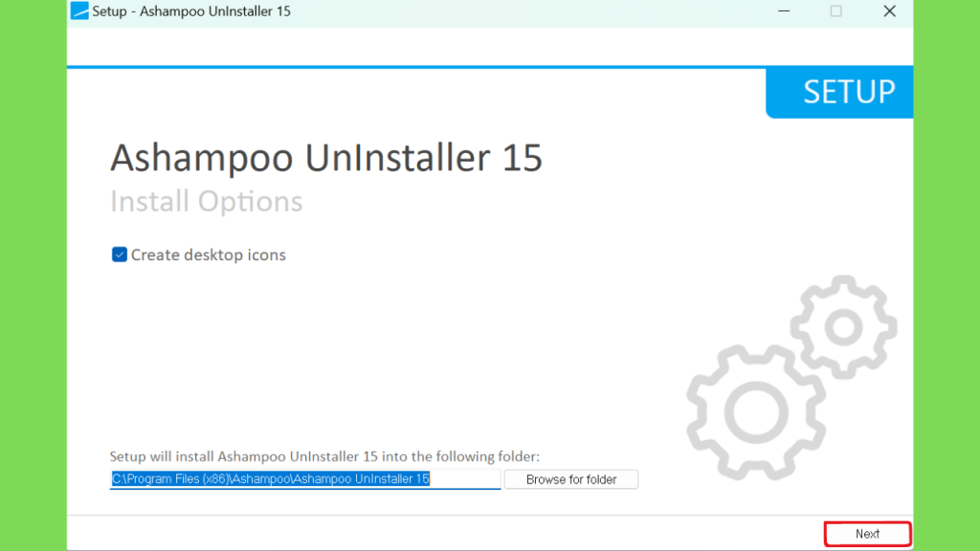
Task: Open Browse for folder dialog
Action: (571, 479)
